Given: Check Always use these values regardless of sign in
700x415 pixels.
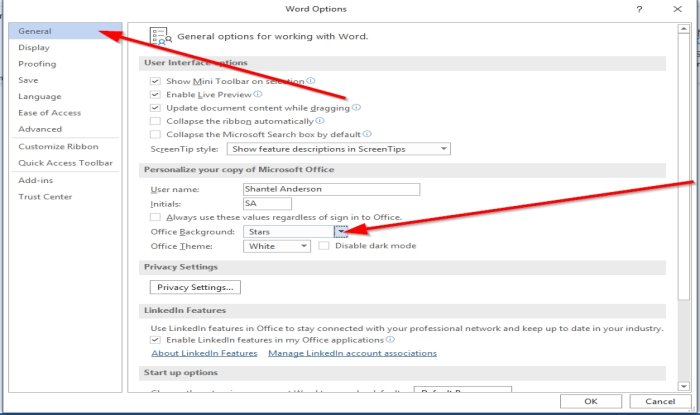Looking at the screenshot, I should (155, 217).
